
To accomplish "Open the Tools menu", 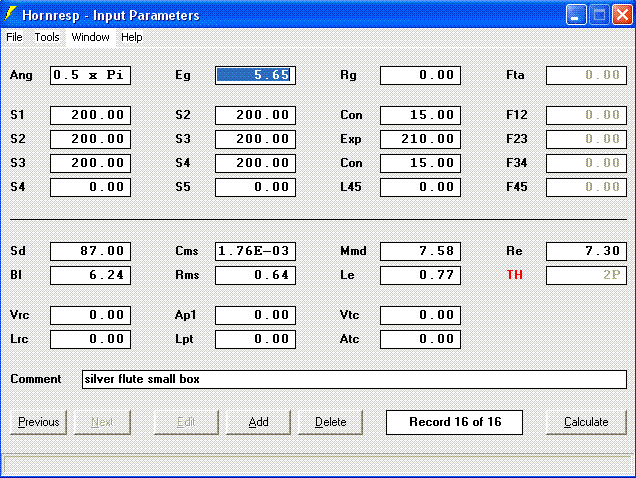I will (47, 37).
